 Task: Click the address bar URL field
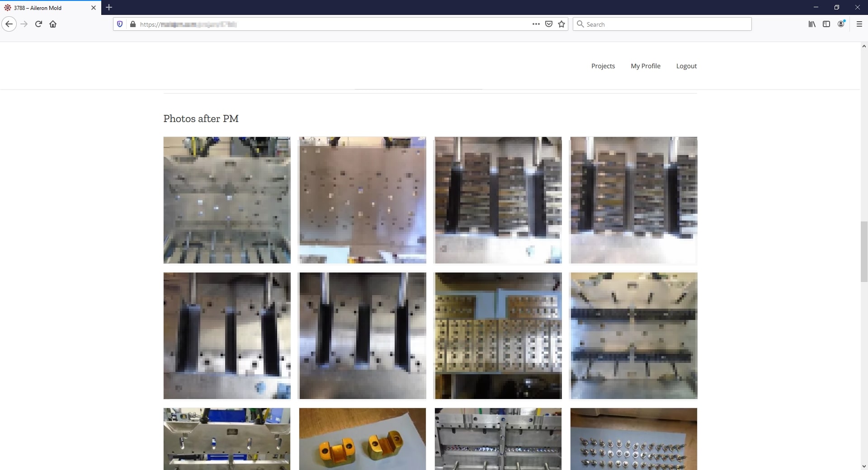coord(335,24)
